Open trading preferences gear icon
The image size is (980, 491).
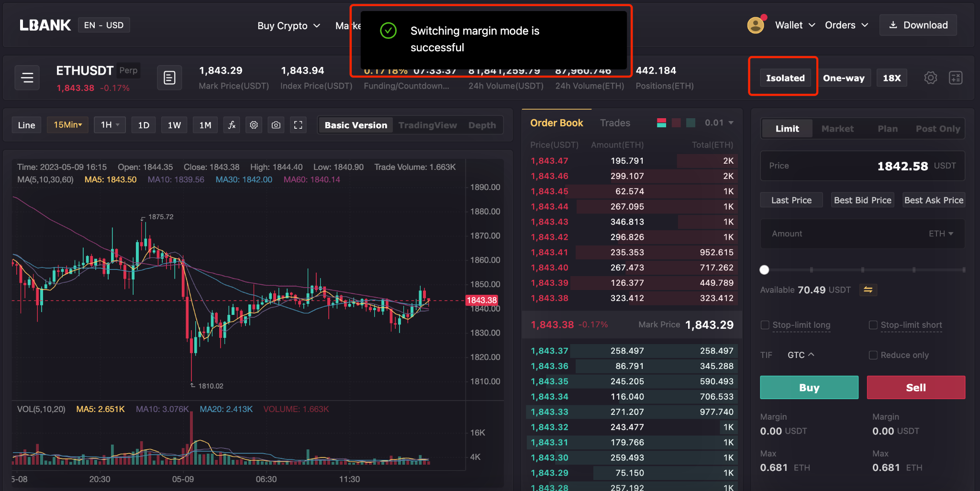[x=930, y=78]
